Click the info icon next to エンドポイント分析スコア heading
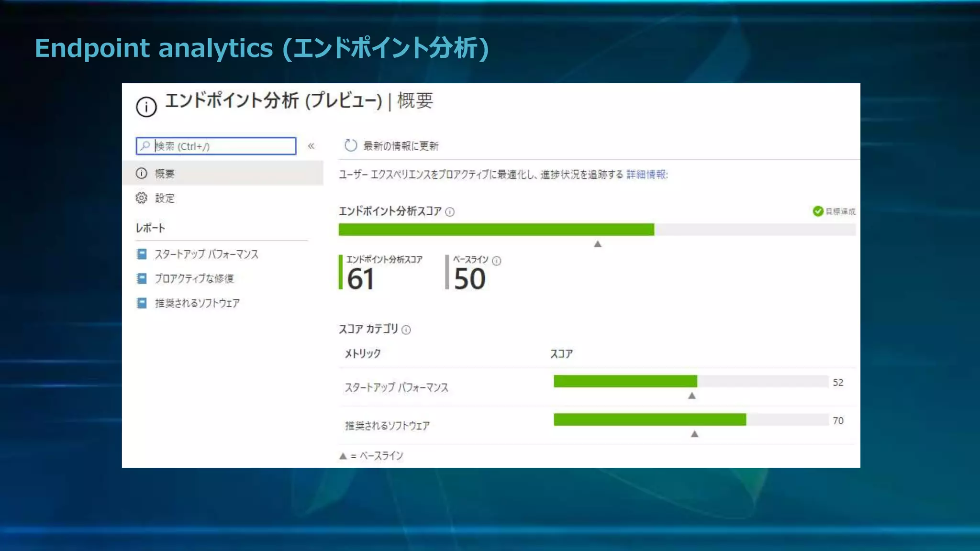Image resolution: width=980 pixels, height=551 pixels. 450,212
